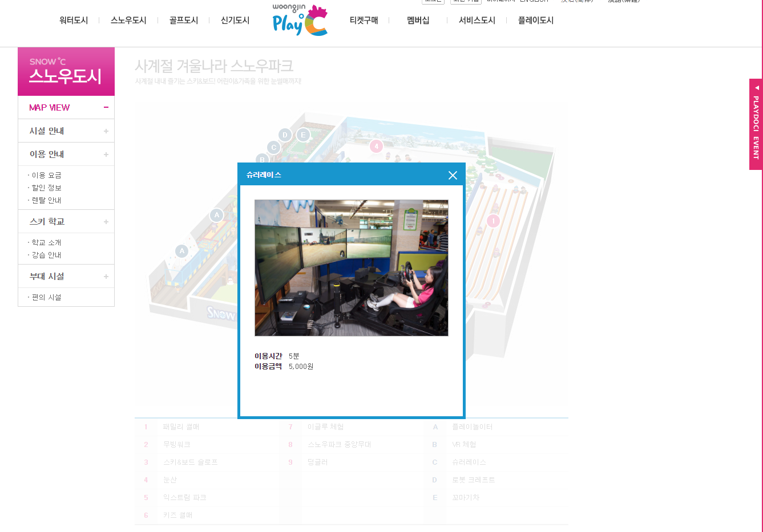Click the 슈러레이스 popup title text
This screenshot has height=532, width=763.
[x=264, y=175]
